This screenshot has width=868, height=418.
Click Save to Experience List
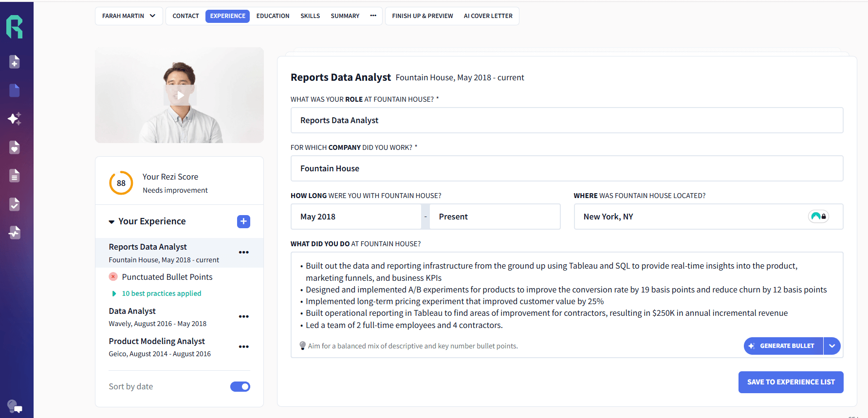[791, 382]
